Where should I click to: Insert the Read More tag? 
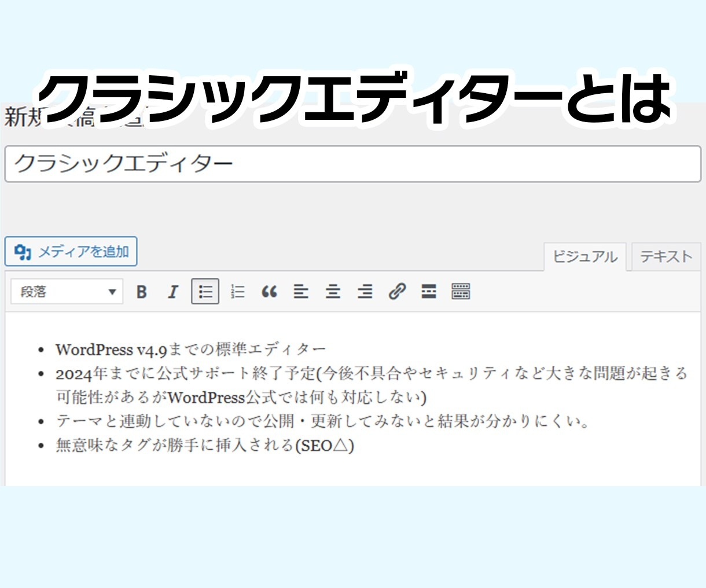coord(429,292)
